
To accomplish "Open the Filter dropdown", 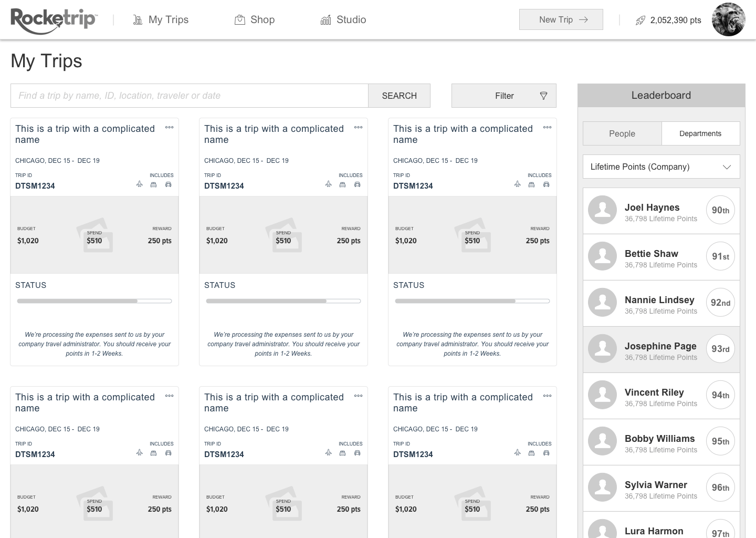I will point(503,96).
